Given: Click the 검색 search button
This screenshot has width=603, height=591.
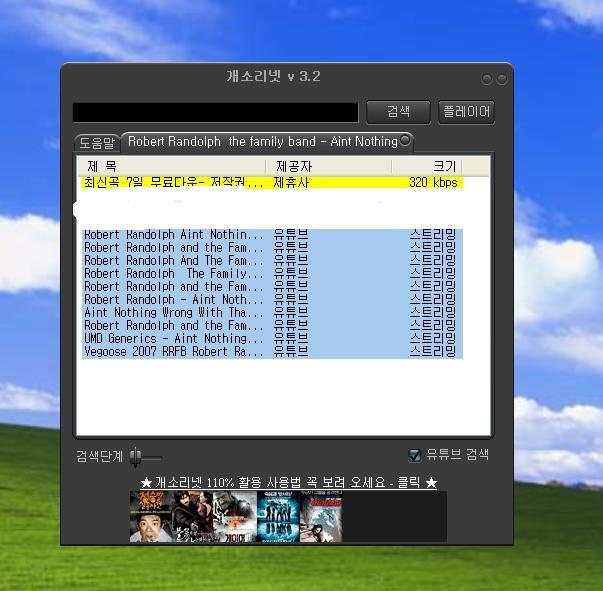Looking at the screenshot, I should coord(398,112).
